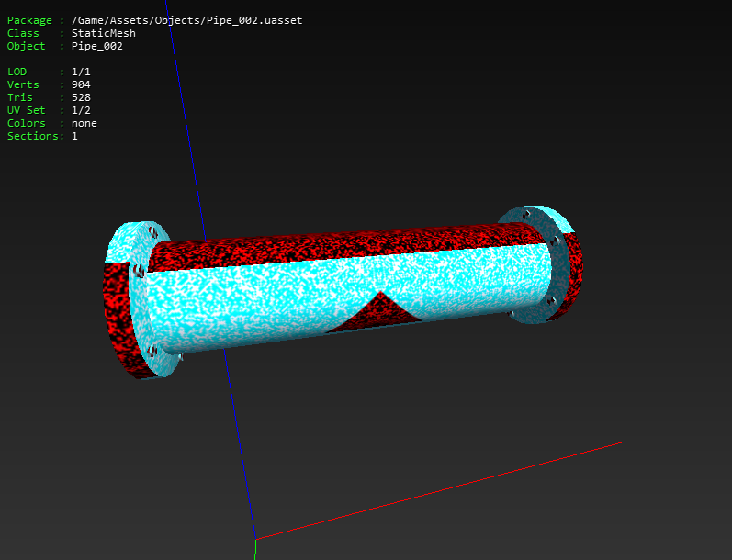Click the Verts value 904
This screenshot has height=560, width=732.
pyautogui.click(x=81, y=84)
